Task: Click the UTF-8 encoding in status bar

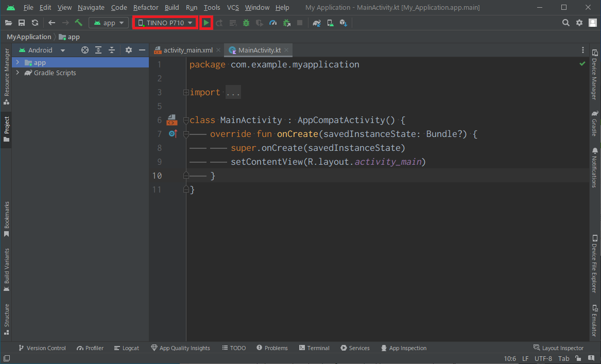Action: [543, 358]
